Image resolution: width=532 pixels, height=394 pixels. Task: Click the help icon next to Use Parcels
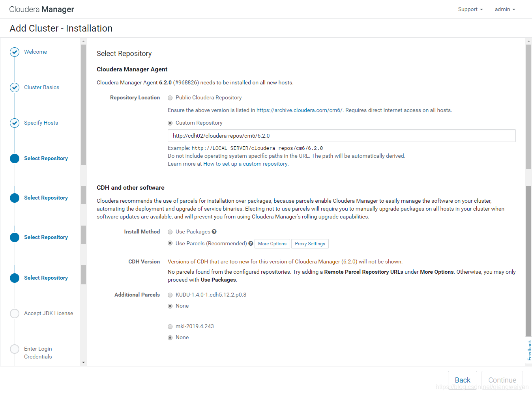click(x=251, y=243)
